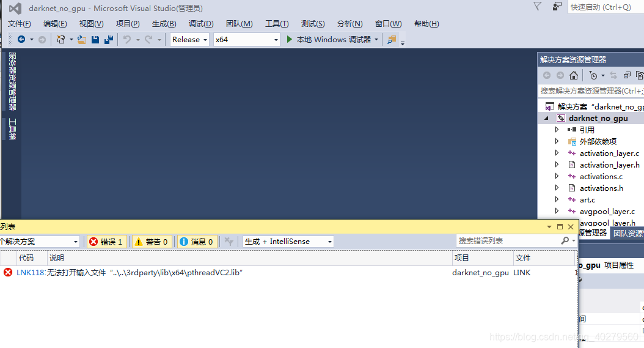Open the Debug menu

point(201,24)
